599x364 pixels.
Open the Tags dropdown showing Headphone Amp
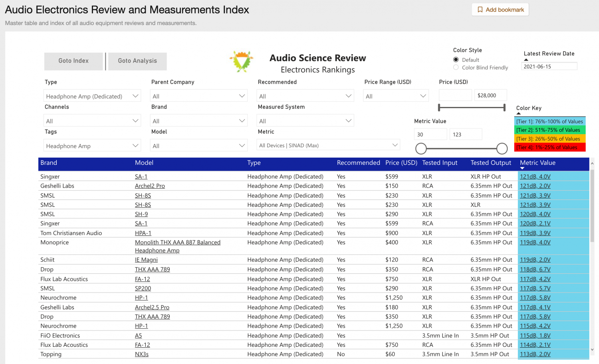pyautogui.click(x=92, y=145)
